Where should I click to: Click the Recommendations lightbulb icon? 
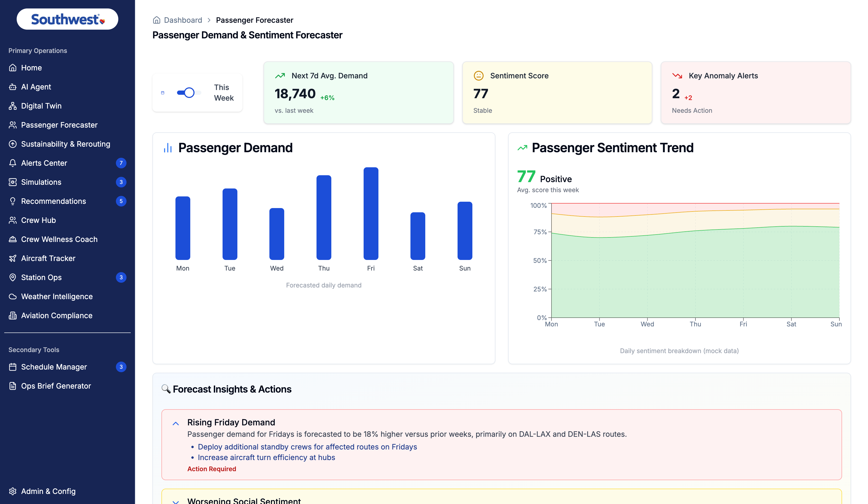point(13,201)
